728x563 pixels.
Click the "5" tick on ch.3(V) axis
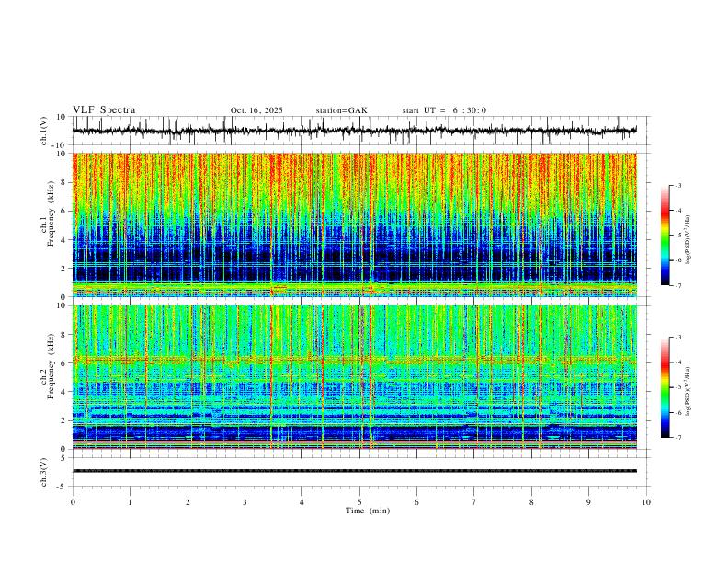point(64,457)
